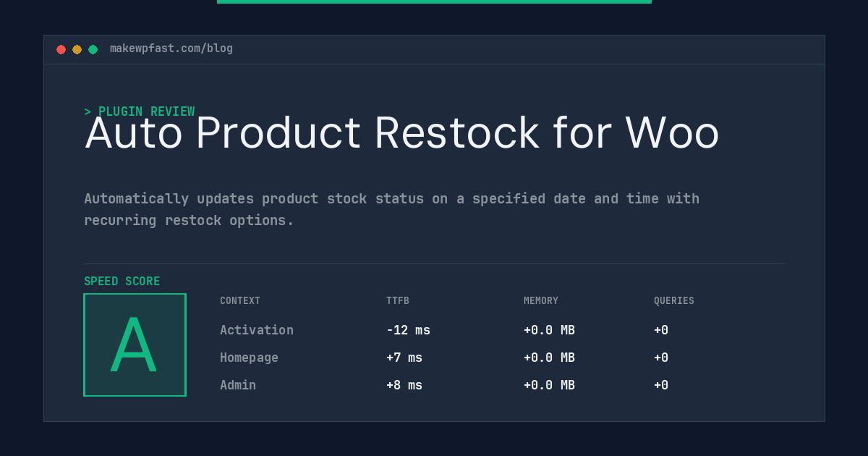The width and height of the screenshot is (868, 456).
Task: Click the Admin queries +0 value
Action: [661, 385]
